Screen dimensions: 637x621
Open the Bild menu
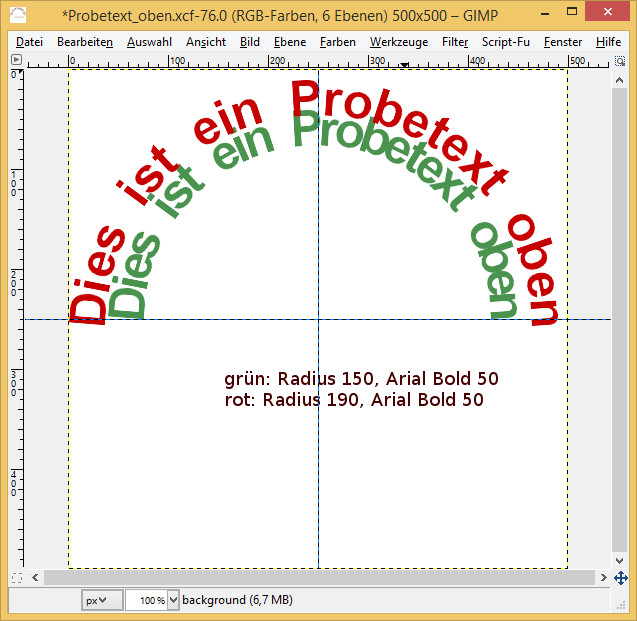coord(249,42)
